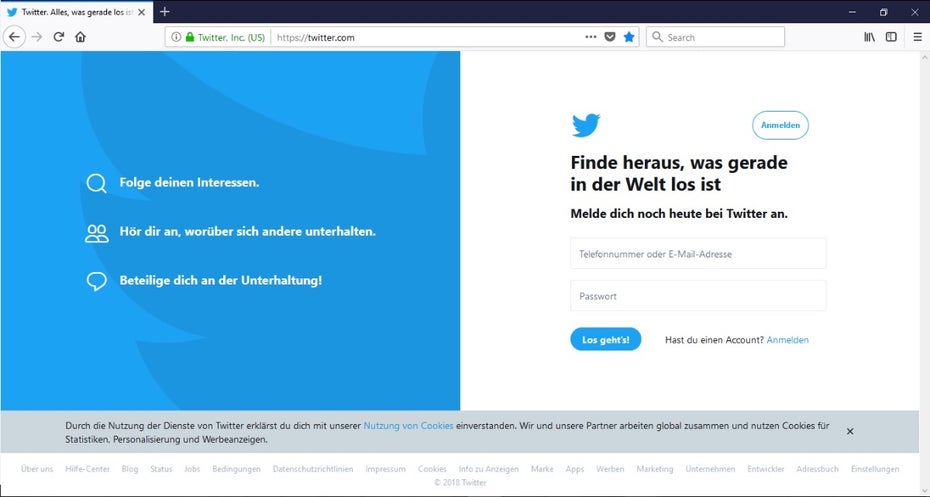The height and width of the screenshot is (497, 930).
Task: Open page actions three-dots menu
Action: tap(591, 37)
